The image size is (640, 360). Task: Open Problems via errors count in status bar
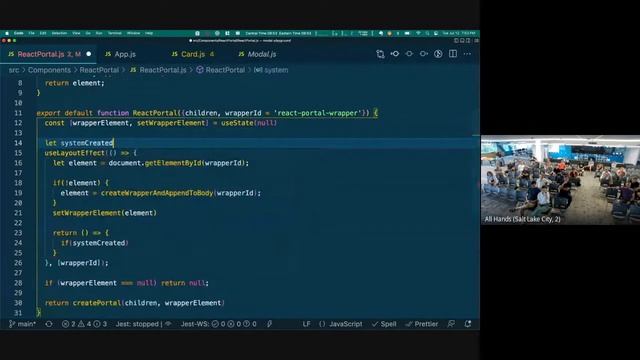coord(84,324)
